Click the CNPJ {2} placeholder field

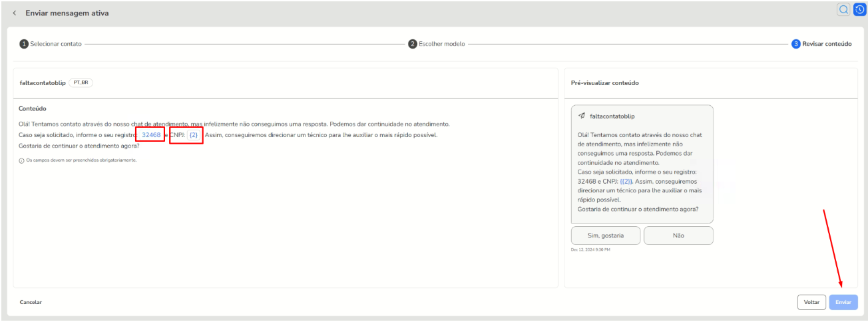coord(193,135)
